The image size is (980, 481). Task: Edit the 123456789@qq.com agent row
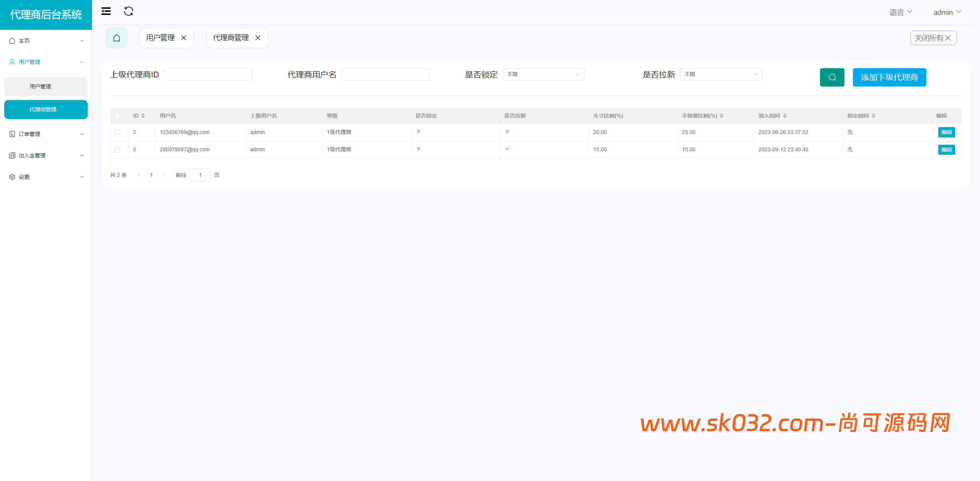coord(946,132)
